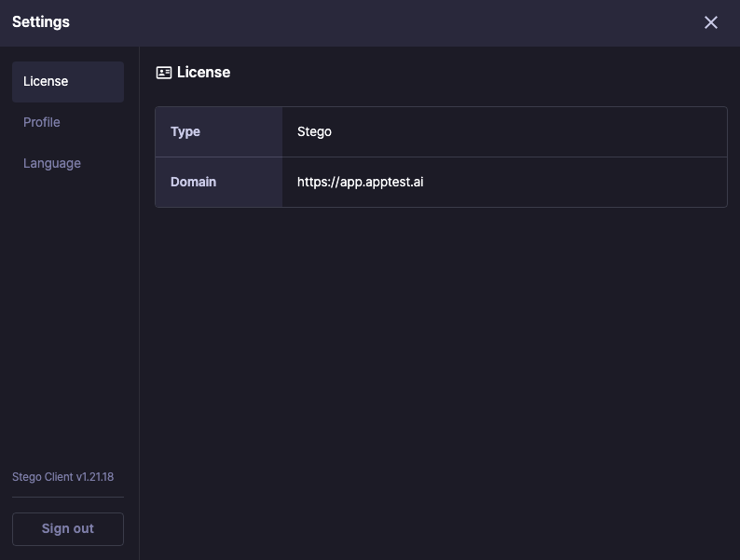The width and height of the screenshot is (740, 560).
Task: Click empty sidebar space below Language tab
Action: 67,317
